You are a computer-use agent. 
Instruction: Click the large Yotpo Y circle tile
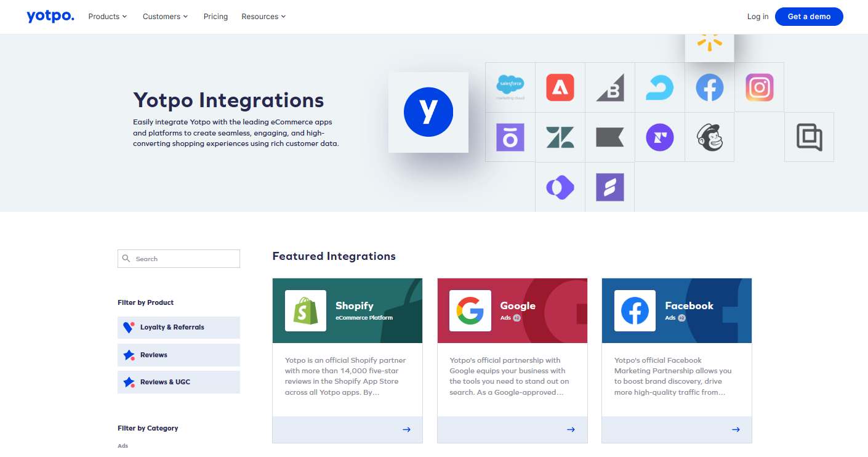pos(428,112)
